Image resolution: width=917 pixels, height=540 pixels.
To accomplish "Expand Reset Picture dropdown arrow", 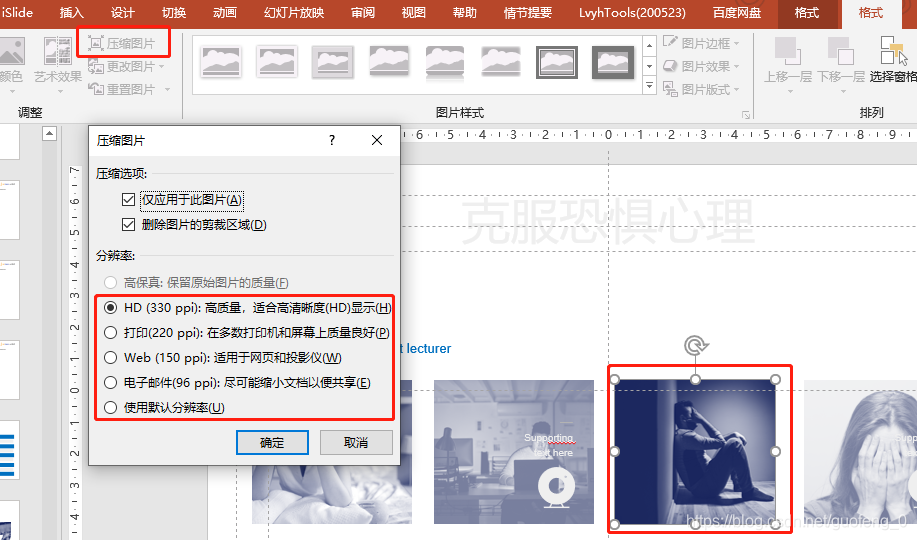I will (167, 90).
